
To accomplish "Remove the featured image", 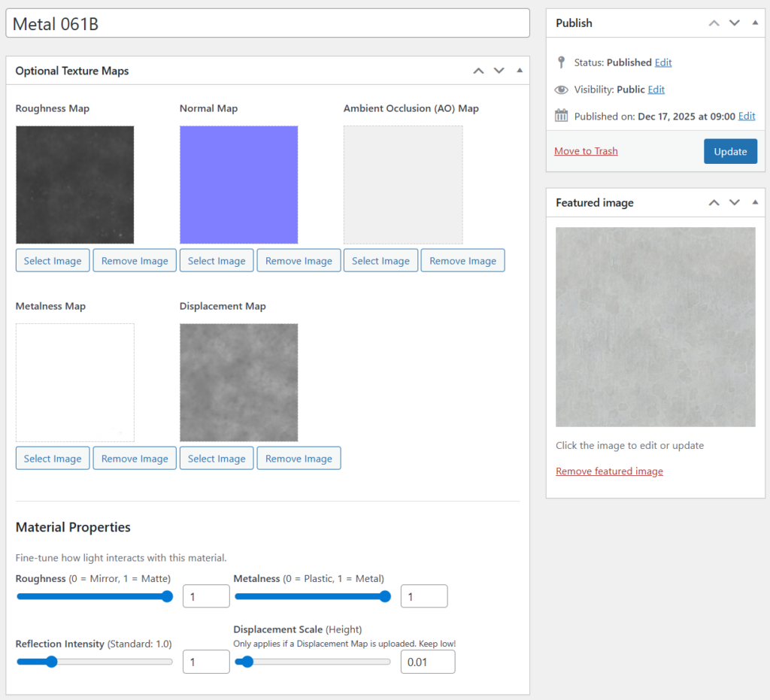I will tap(609, 471).
